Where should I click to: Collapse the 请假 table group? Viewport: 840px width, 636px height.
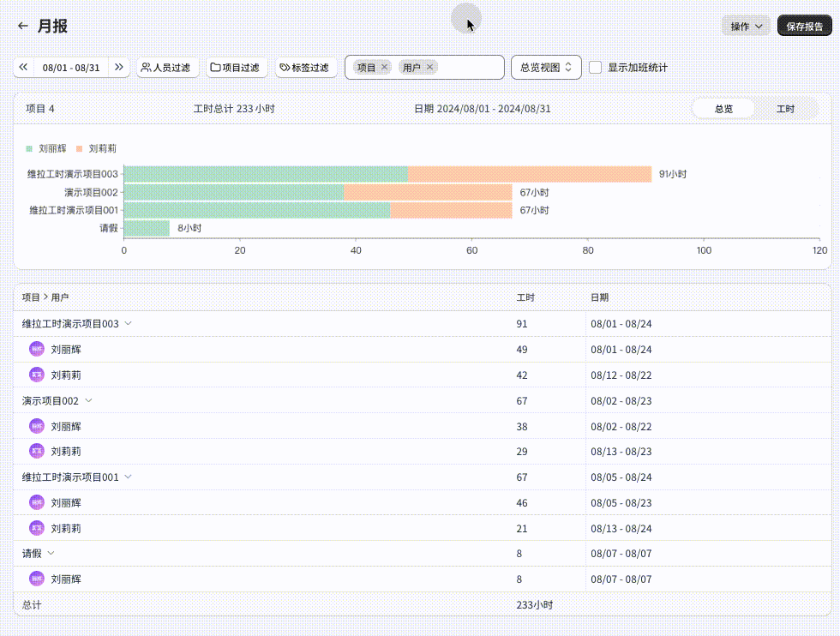[x=51, y=553]
